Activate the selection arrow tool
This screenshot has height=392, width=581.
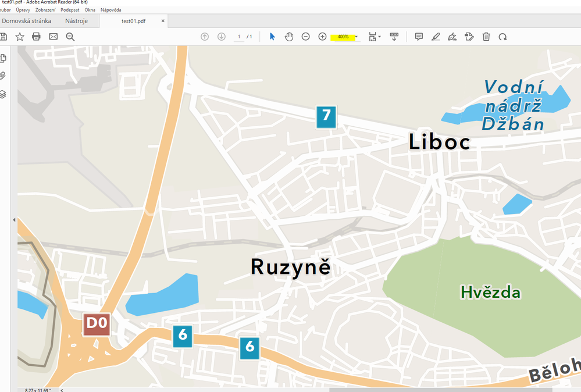[272, 37]
